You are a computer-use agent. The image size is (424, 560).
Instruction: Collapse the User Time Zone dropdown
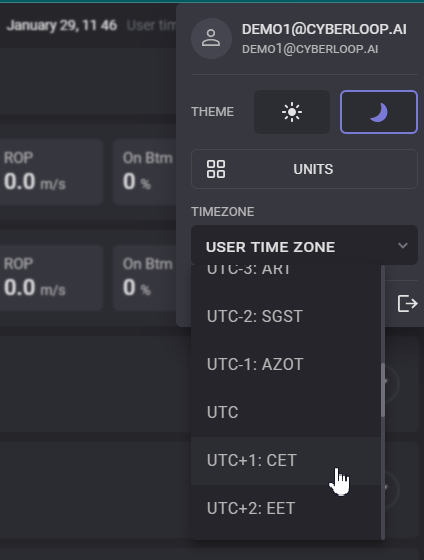304,246
